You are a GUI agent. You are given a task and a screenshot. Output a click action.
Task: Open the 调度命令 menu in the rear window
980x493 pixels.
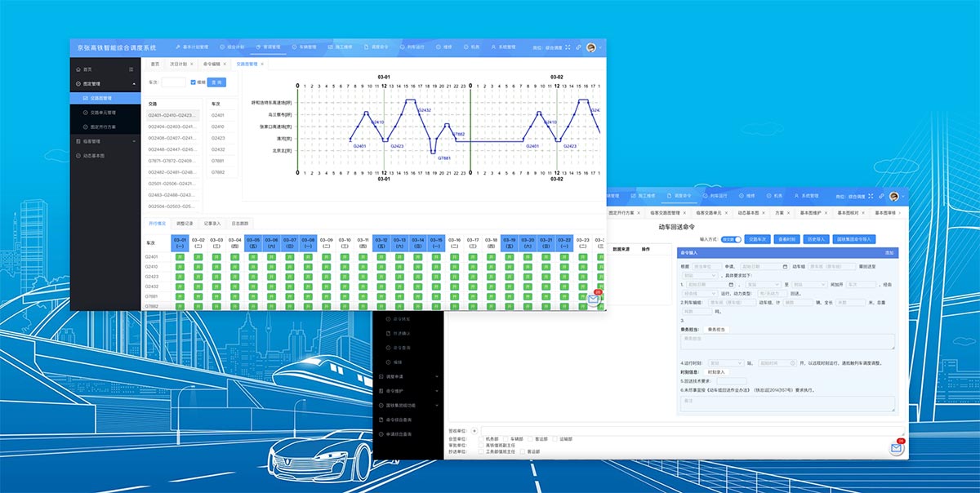point(678,197)
